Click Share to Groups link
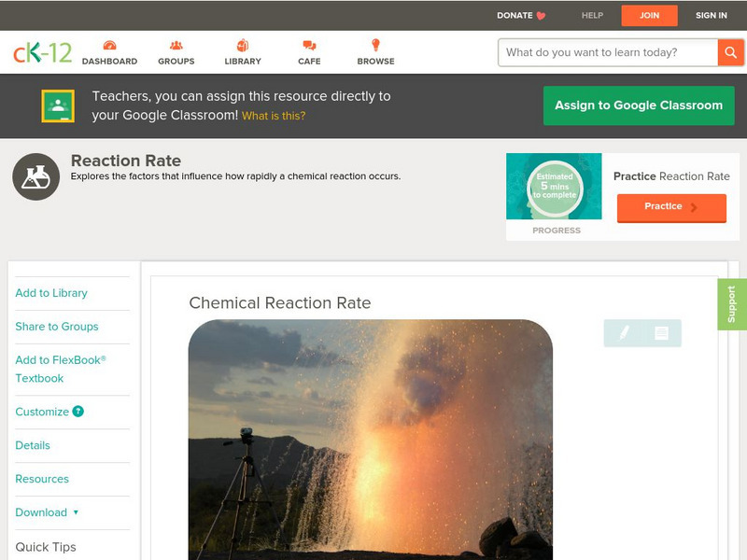Viewport: 747px width, 560px height. (57, 326)
